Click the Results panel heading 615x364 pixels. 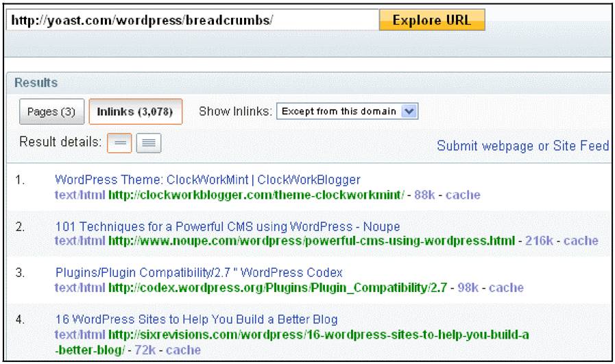[36, 83]
